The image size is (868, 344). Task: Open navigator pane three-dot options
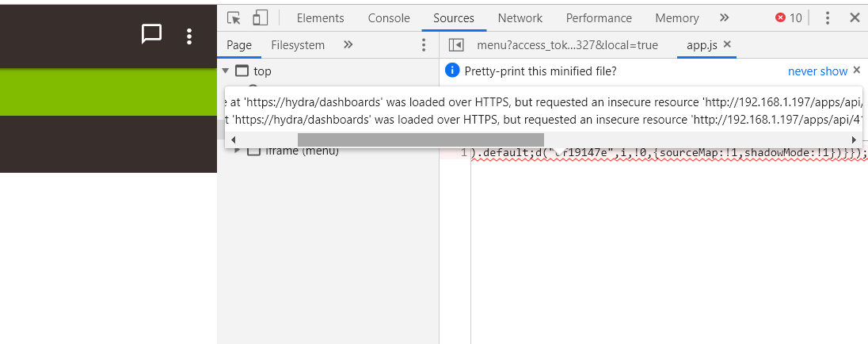tap(424, 45)
